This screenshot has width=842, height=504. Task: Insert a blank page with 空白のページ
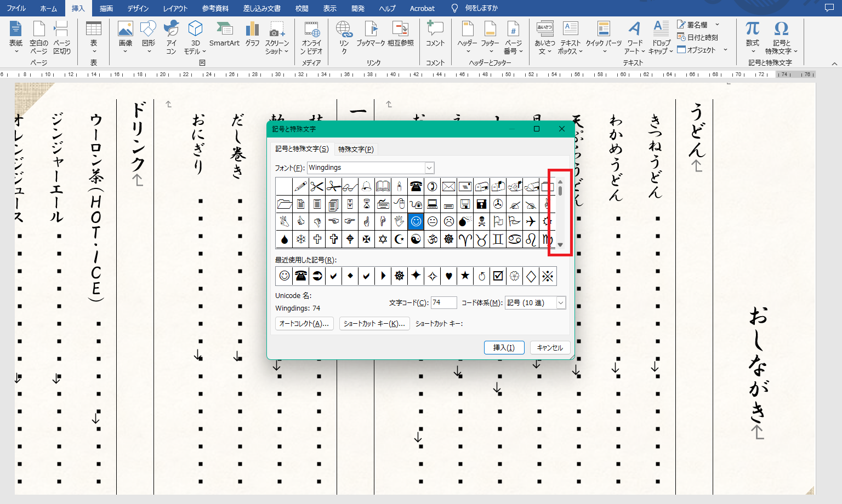pyautogui.click(x=39, y=37)
